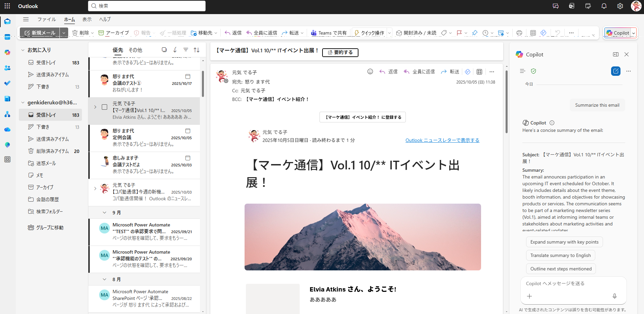Open the notifications bell icon
This screenshot has width=644, height=314.
click(x=604, y=6)
